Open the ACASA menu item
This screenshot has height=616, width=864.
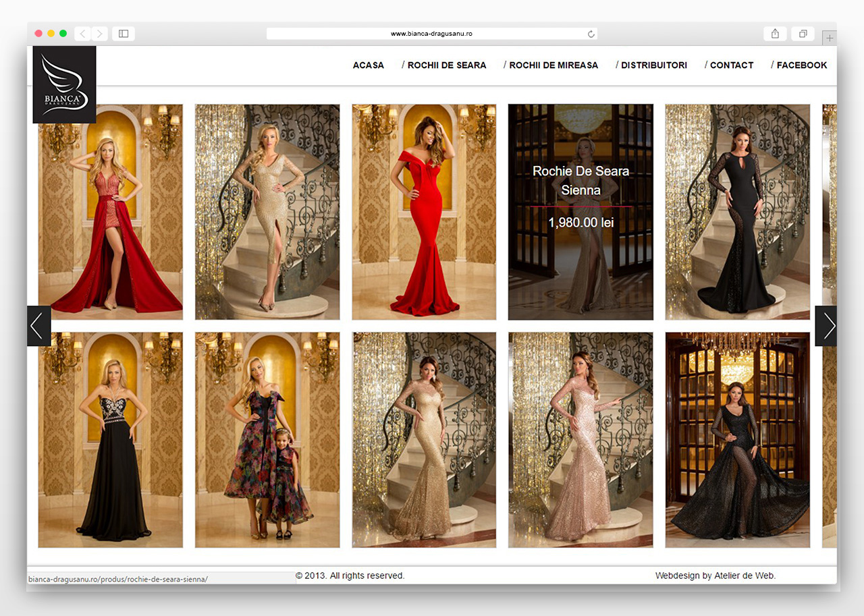369,65
